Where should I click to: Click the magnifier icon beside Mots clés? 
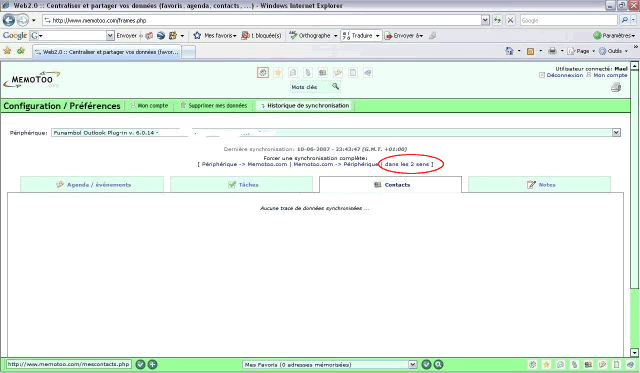pos(336,86)
